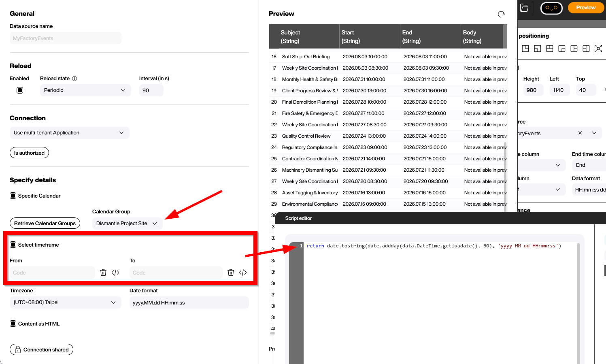Click Retrieve Calendar Groups button
Image resolution: width=606 pixels, height=364 pixels.
[x=45, y=223]
